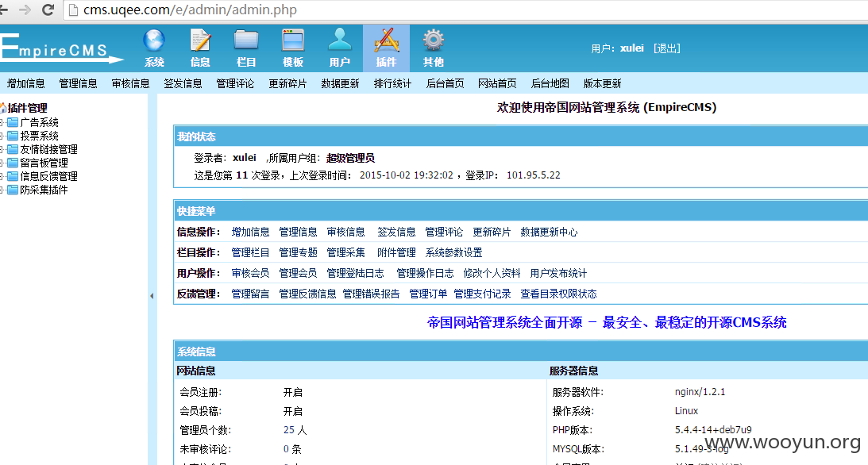This screenshot has height=465, width=868.
Task: Open 签发信息 in the top menu bar
Action: 183,83
